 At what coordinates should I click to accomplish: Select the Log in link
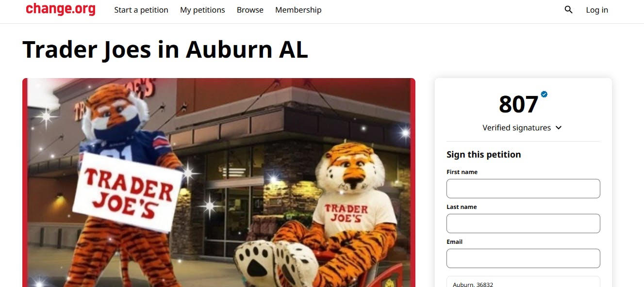[596, 10]
